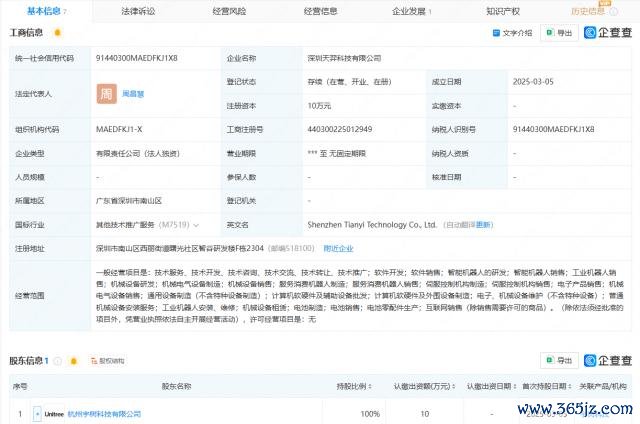Switch to the 经营风险 tab
This screenshot has height=424, width=640.
click(x=229, y=11)
